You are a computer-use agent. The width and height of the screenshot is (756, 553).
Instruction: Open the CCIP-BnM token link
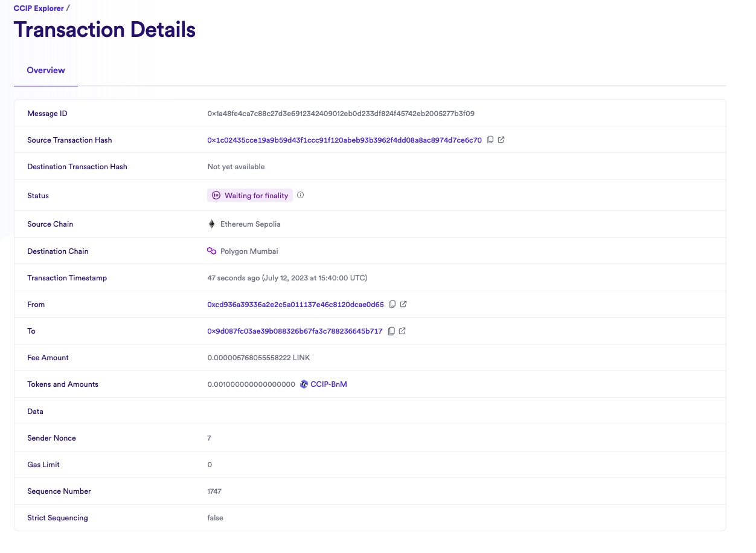pyautogui.click(x=328, y=384)
